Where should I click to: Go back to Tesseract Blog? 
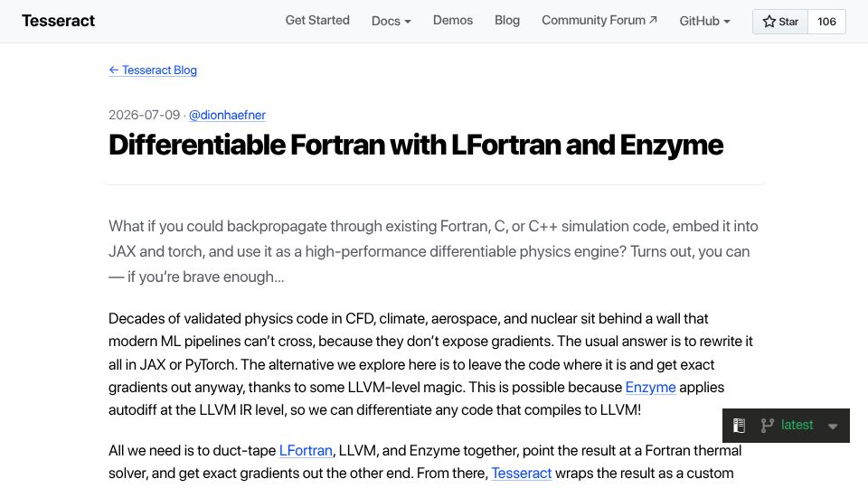(153, 70)
